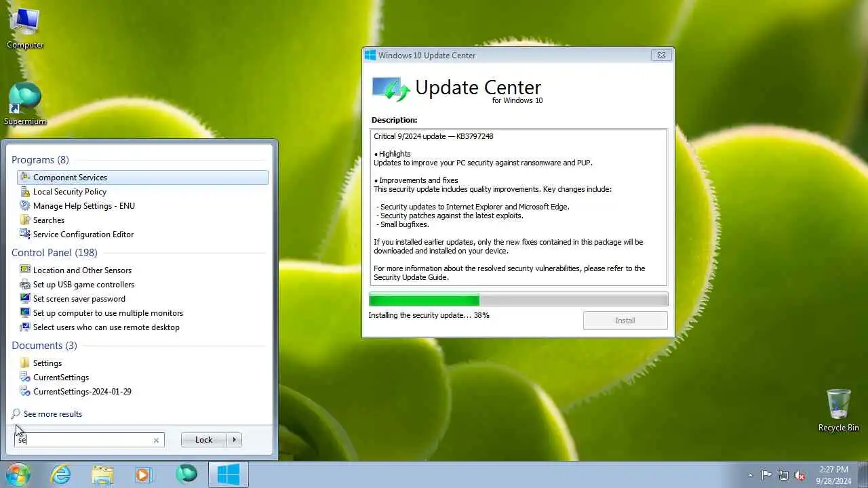The image size is (868, 488).
Task: Open Windows Explorer from the taskbar
Action: 103,474
